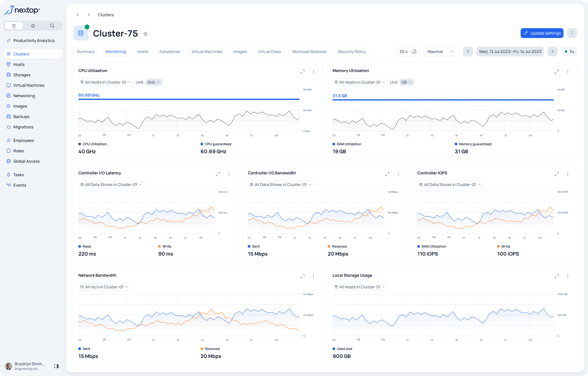Go back using the breadcrumb left arrow

[x=78, y=15]
